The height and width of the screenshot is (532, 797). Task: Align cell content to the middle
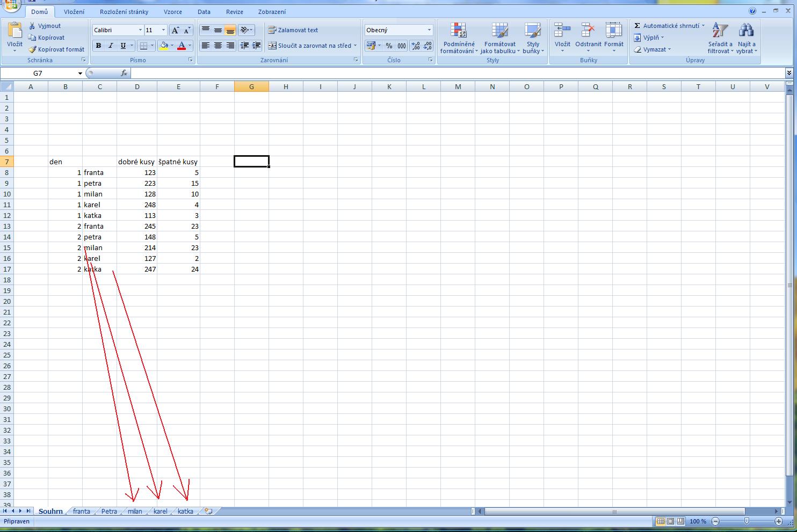tap(218, 30)
